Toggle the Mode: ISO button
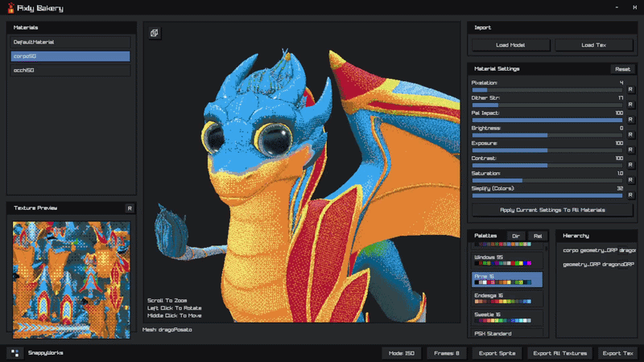The height and width of the screenshot is (362, 644). pos(402,353)
